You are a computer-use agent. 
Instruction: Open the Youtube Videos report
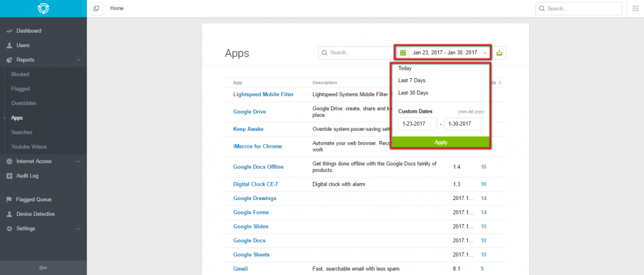tap(29, 147)
